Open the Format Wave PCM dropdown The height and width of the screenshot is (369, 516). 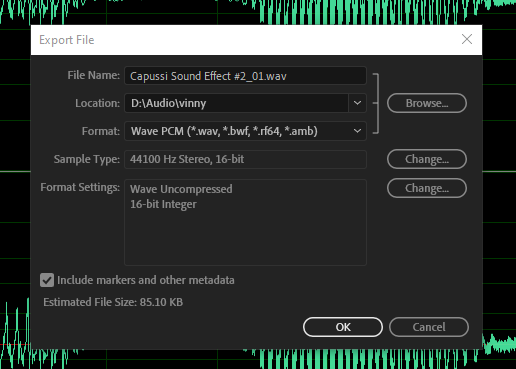pyautogui.click(x=245, y=131)
